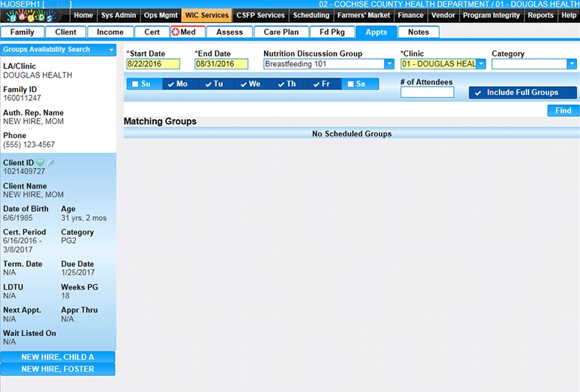Viewport: 580px width, 392px height.
Task: Expand the Groups Availability Search menu
Action: point(112,50)
